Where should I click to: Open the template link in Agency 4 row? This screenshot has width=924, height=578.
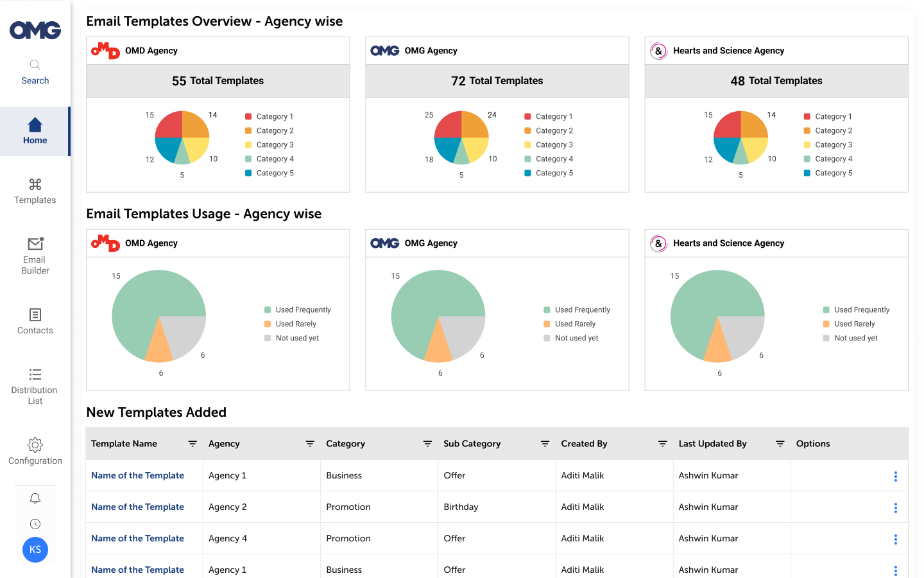(x=137, y=538)
